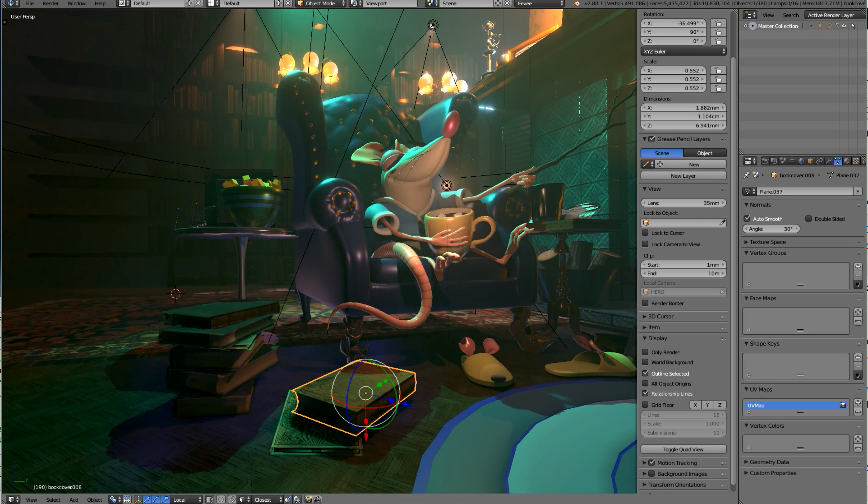Image resolution: width=868 pixels, height=504 pixels.
Task: Enable Outline Selected display option
Action: 646,373
